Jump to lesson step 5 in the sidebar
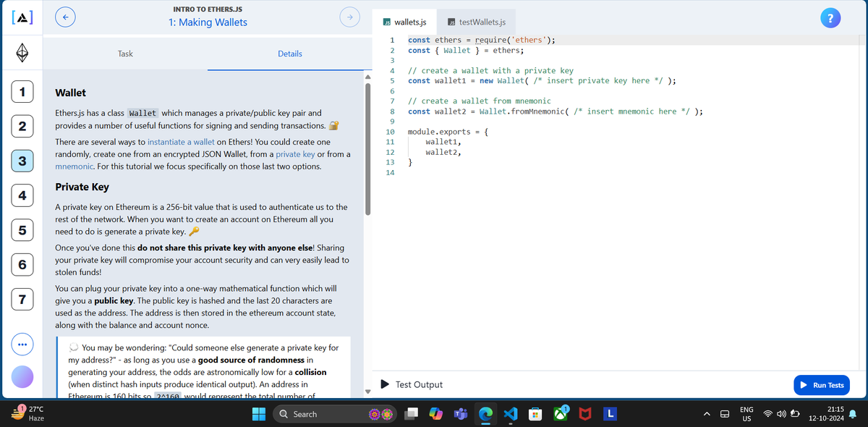Viewport: 868px width, 427px height. tap(22, 231)
